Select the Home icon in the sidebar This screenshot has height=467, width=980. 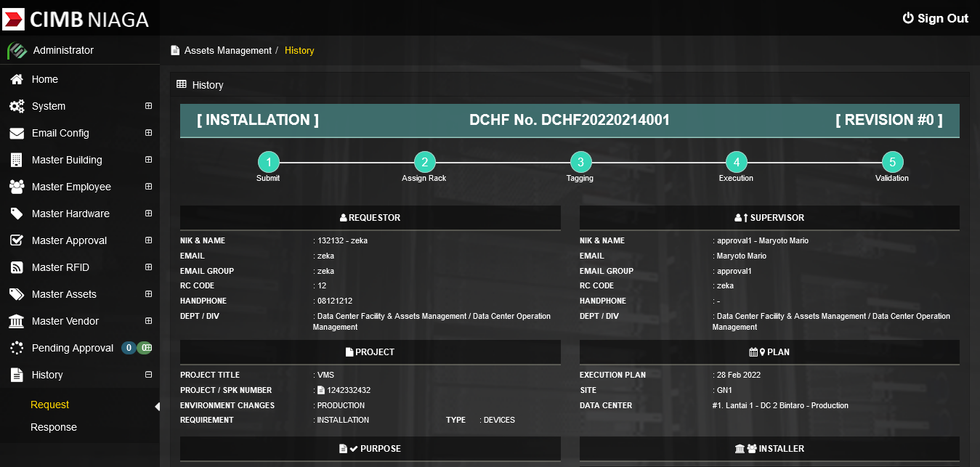click(16, 79)
